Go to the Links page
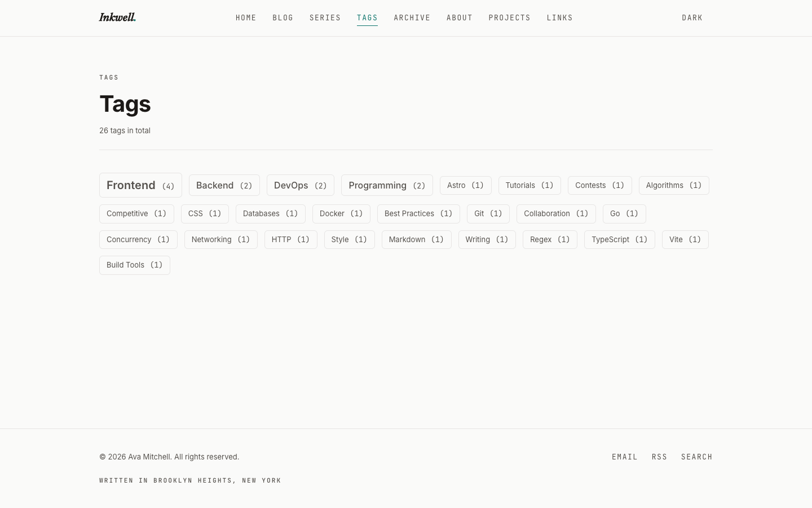 [560, 18]
